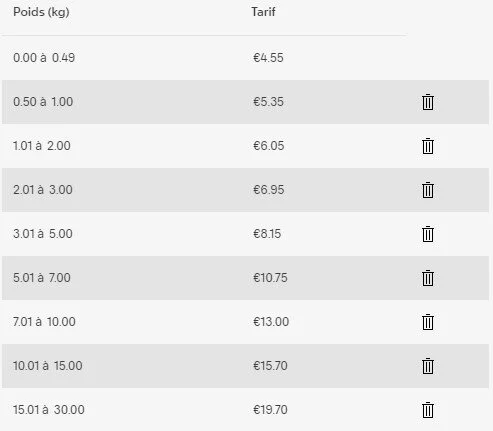Trash the 10.01 à 15.00 rate
The height and width of the screenshot is (431, 493).
tap(428, 366)
